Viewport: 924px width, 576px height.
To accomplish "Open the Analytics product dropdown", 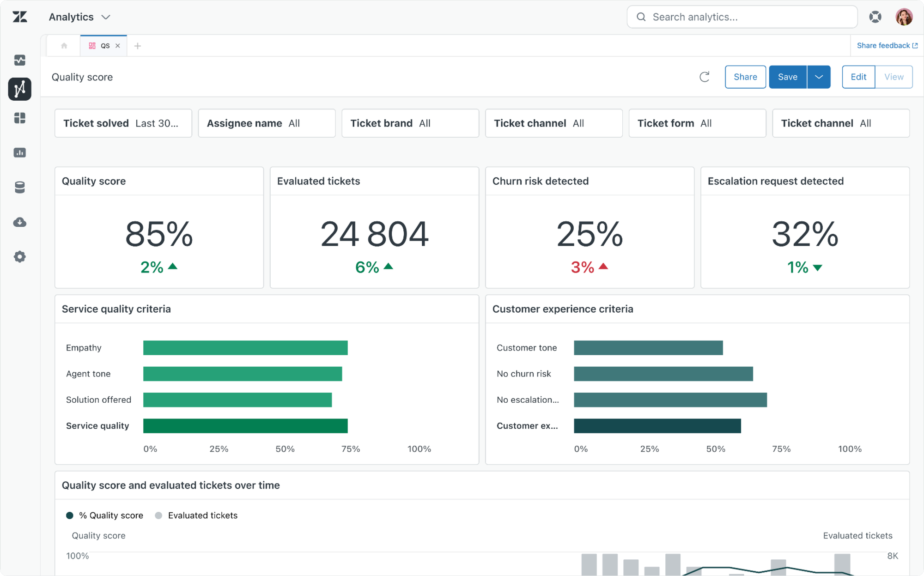I will (79, 17).
